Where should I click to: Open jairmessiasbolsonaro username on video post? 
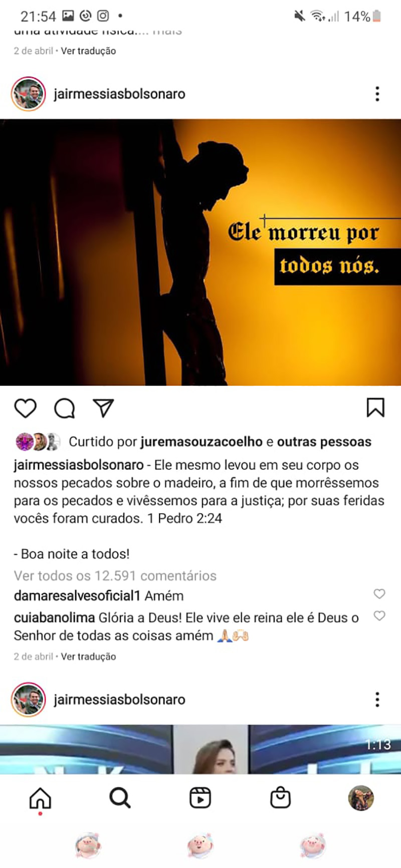[x=119, y=699]
